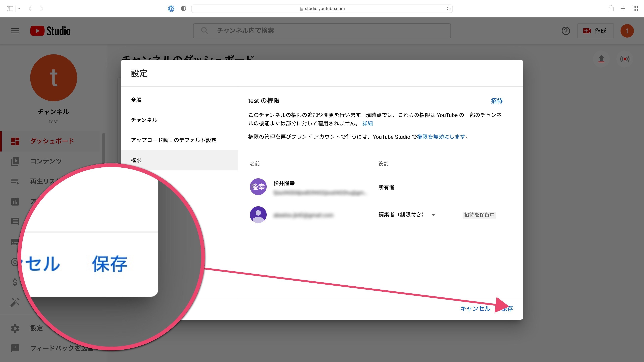Open the 詳細 details link
Screen dimensions: 644x362
pos(367,123)
